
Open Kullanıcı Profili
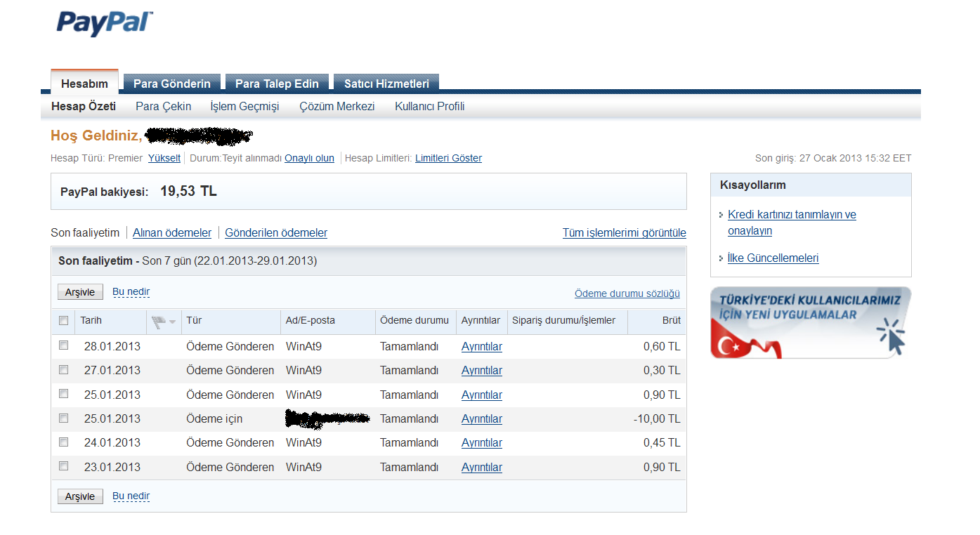[x=430, y=107]
